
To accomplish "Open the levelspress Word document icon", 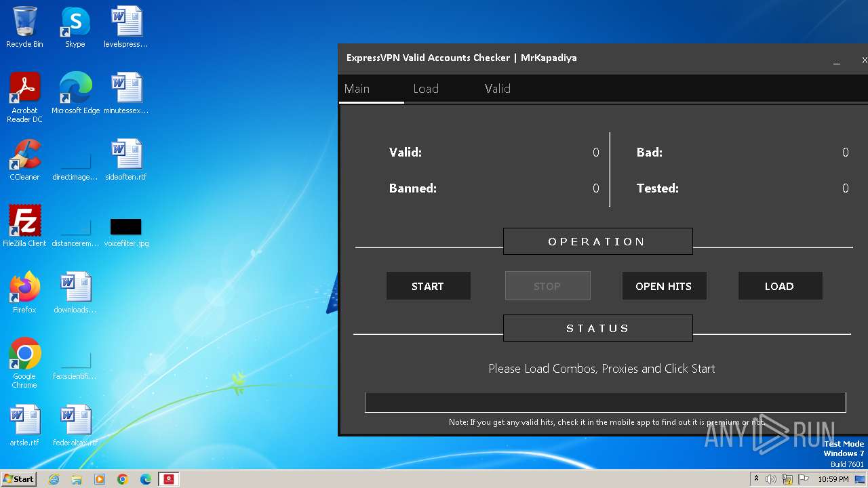I will (x=125, y=27).
